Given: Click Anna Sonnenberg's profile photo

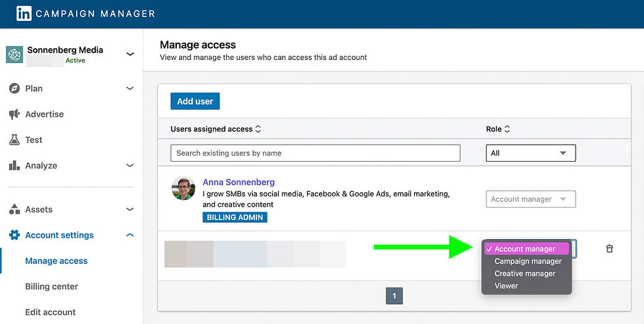Looking at the screenshot, I should click(x=183, y=189).
